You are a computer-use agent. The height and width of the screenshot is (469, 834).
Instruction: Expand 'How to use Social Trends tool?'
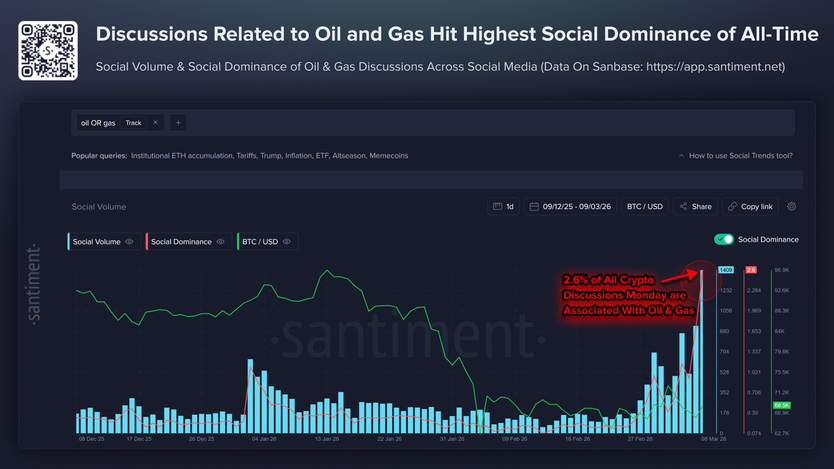point(736,156)
